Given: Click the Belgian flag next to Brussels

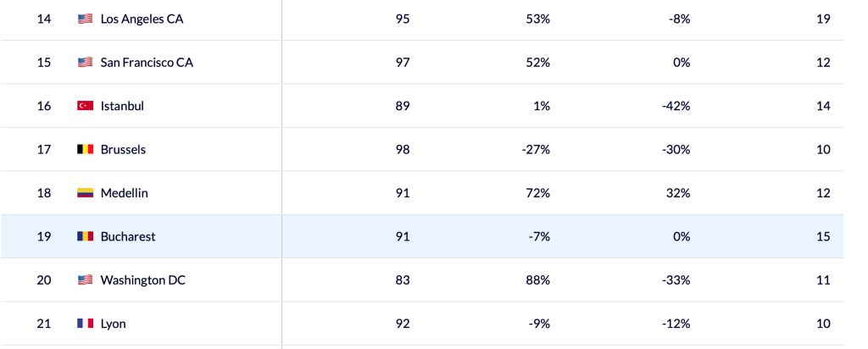Looking at the screenshot, I should 85,149.
